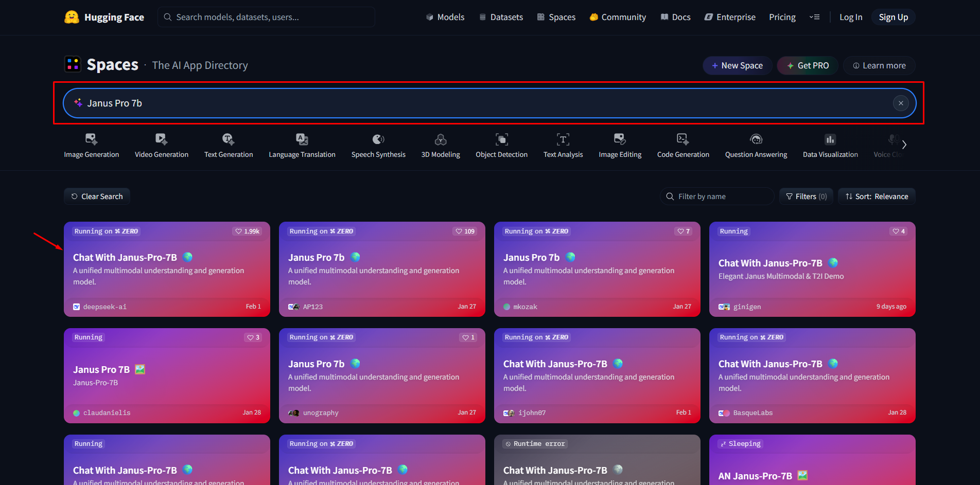This screenshot has width=980, height=485.
Task: Click the 3 likes heart on claudanielis card
Action: click(250, 337)
